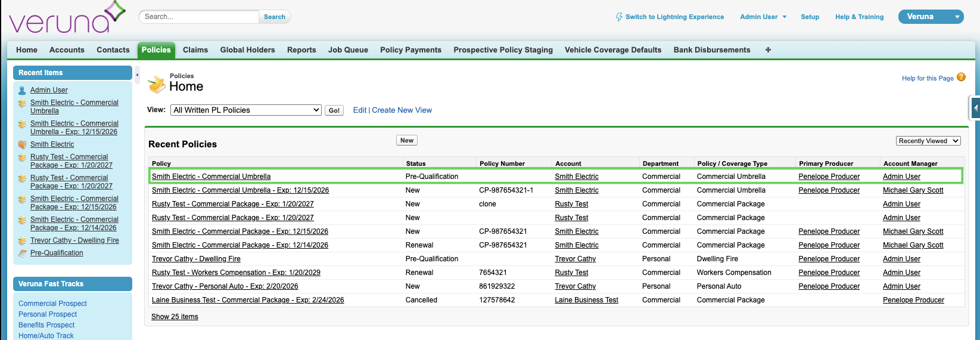The image size is (980, 340).
Task: Switch to the Accounts tab
Action: 67,50
